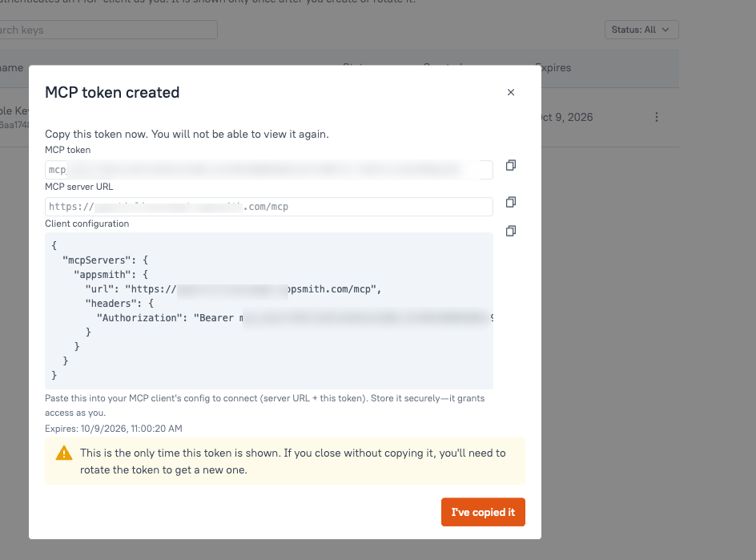The width and height of the screenshot is (756, 560).
Task: Select the Copy this token now message
Action: (187, 134)
